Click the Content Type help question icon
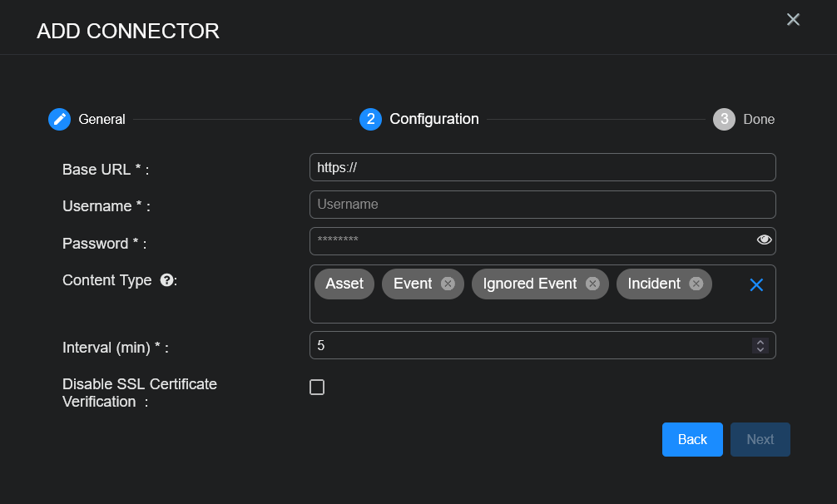 [166, 280]
